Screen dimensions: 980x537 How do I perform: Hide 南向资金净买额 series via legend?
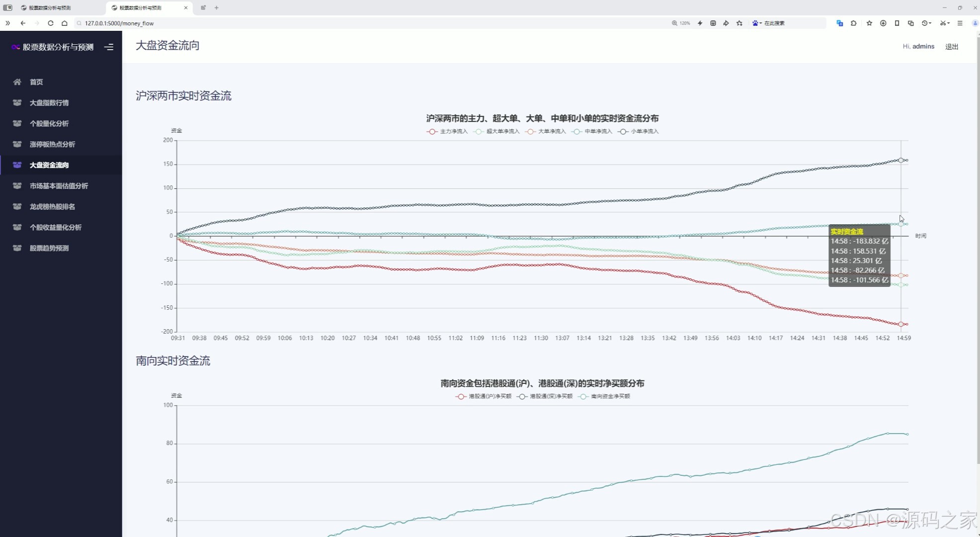point(605,397)
